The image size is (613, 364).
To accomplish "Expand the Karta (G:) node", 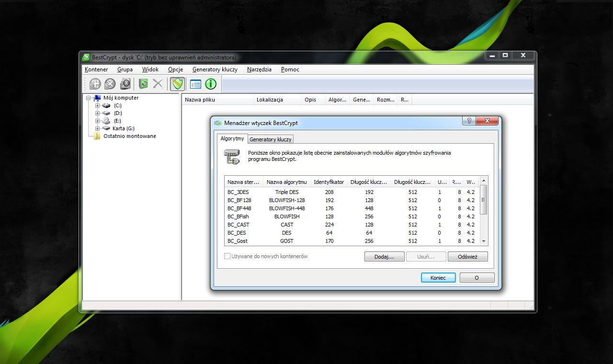I will (x=98, y=128).
